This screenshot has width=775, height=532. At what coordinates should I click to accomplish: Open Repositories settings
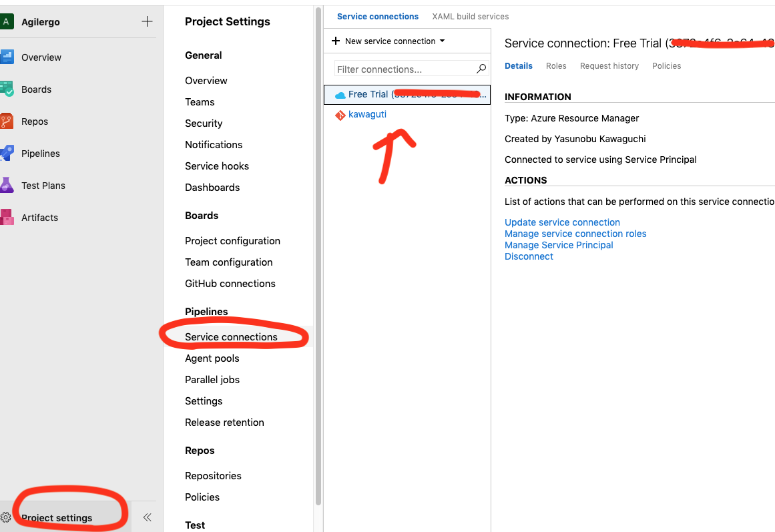point(213,476)
